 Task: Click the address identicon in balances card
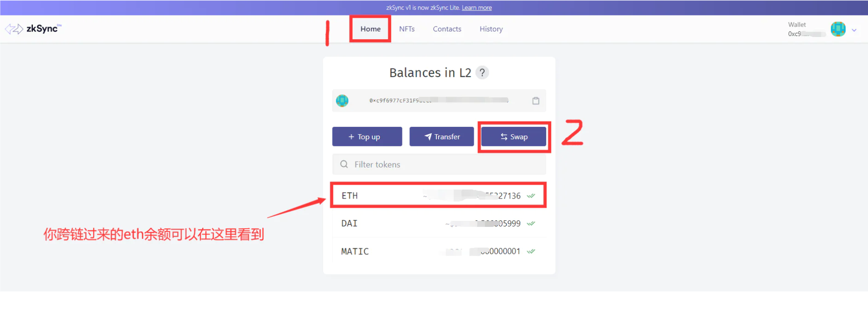point(342,100)
